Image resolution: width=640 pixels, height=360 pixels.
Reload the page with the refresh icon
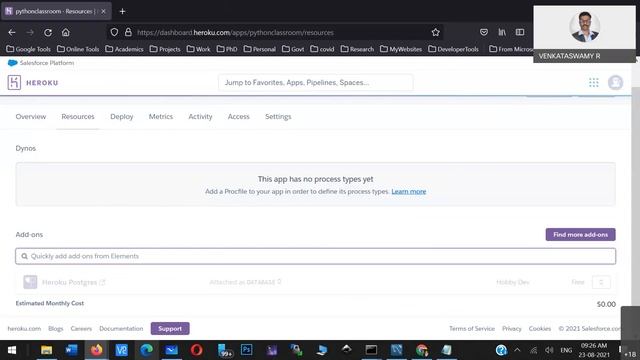pyautogui.click(x=48, y=32)
